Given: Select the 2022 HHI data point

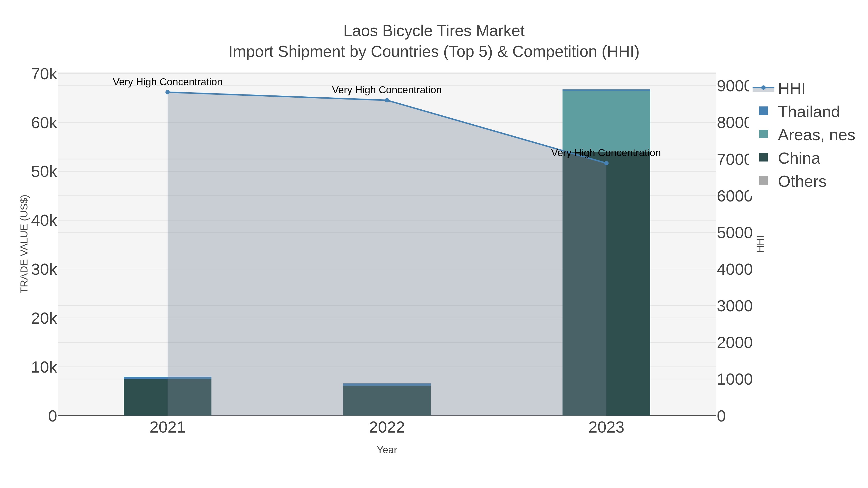Looking at the screenshot, I should (387, 100).
